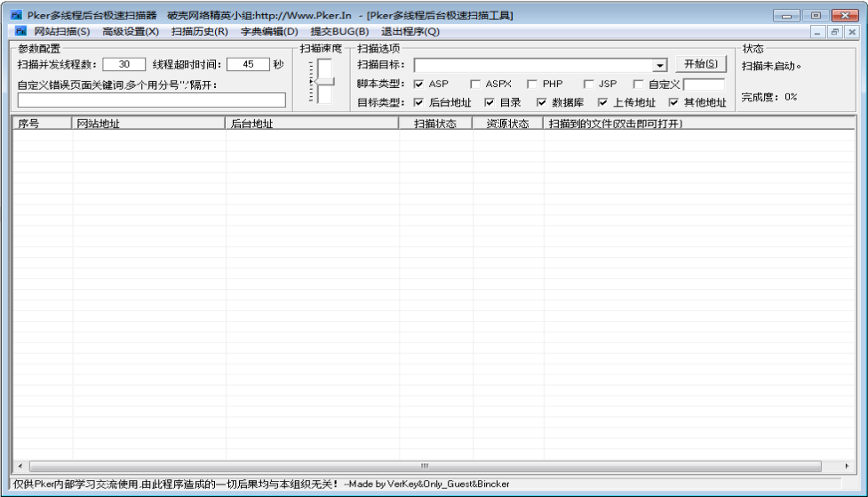The width and height of the screenshot is (868, 497).
Task: Uncheck the ASP script type checkbox
Action: (419, 84)
